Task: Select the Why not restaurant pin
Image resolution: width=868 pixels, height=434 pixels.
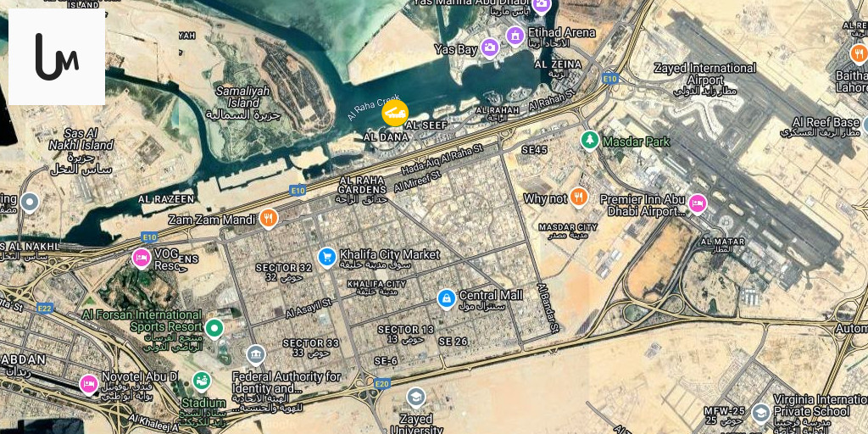Action: tap(579, 197)
